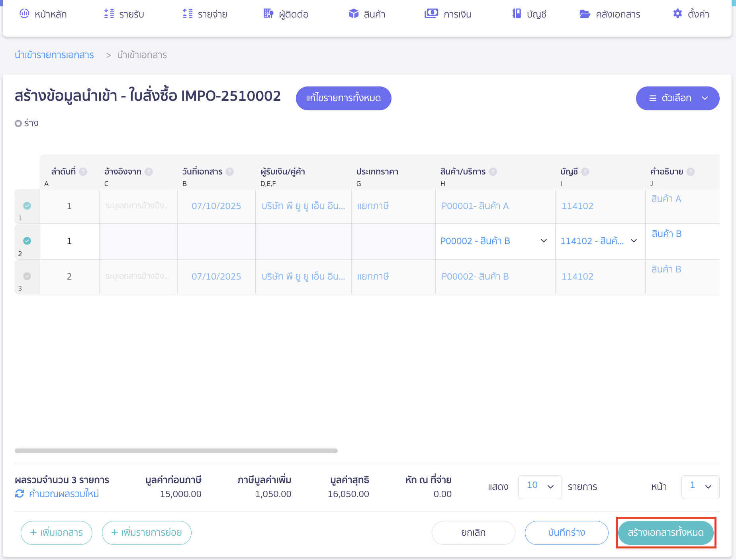Click the help icon beside ลำดับที่ header
Screen dimensions: 736x560
[83, 171]
